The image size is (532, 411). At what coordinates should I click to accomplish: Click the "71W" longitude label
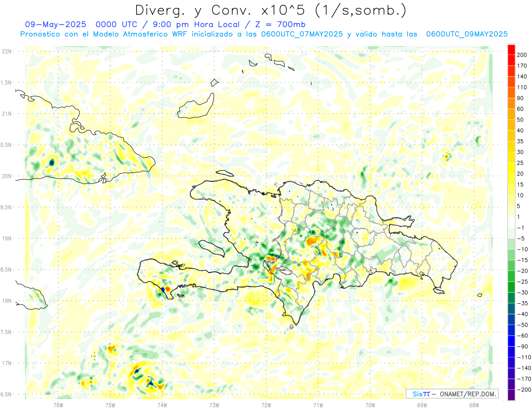318,405
